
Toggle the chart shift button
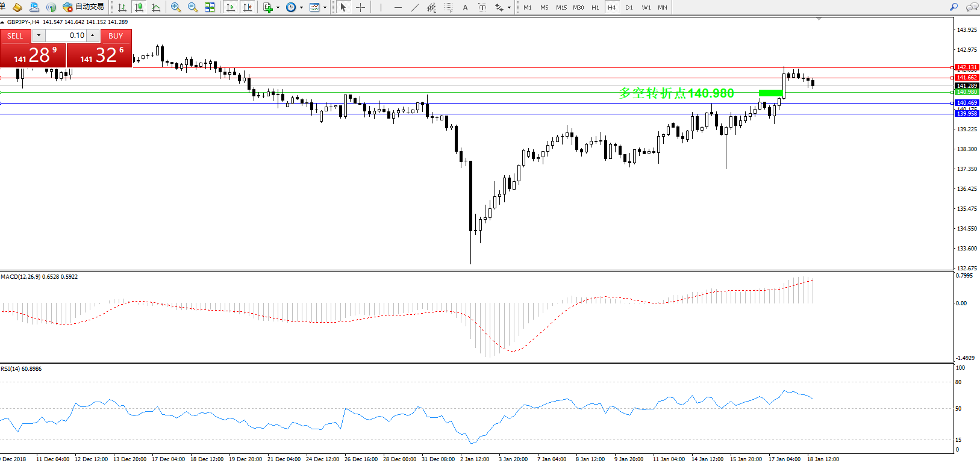pos(248,7)
